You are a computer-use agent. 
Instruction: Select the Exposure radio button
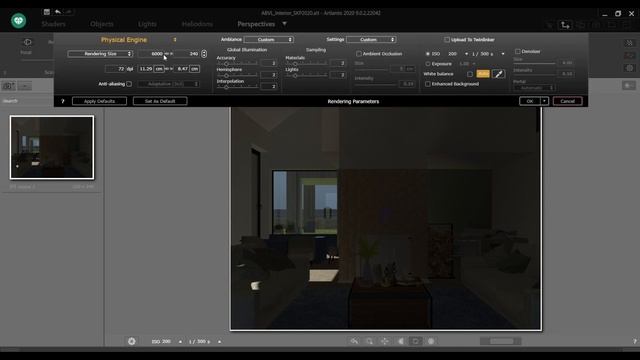[427, 64]
